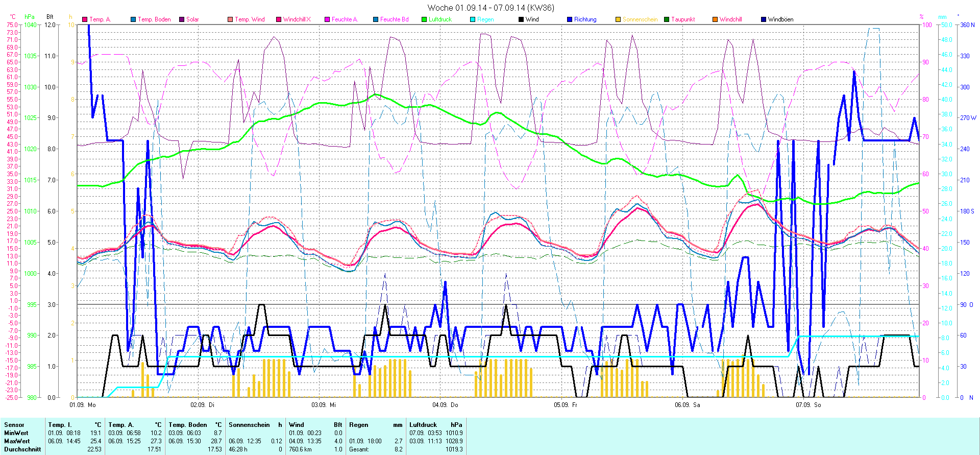Click the Temp. Boden legend color box
Screen dimensions: 980x455
pos(133,19)
